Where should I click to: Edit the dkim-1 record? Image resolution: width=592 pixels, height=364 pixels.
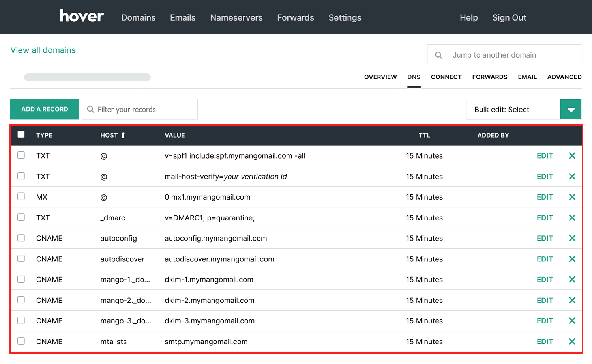(545, 280)
